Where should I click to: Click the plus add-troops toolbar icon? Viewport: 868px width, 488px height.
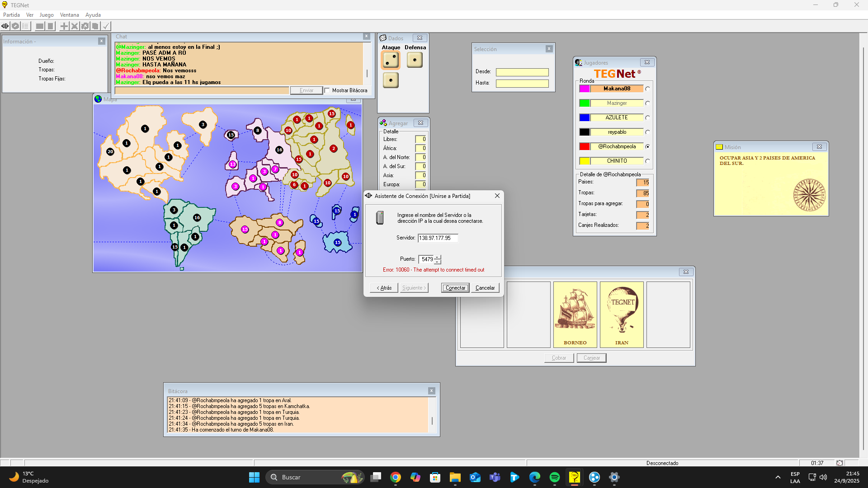click(64, 26)
